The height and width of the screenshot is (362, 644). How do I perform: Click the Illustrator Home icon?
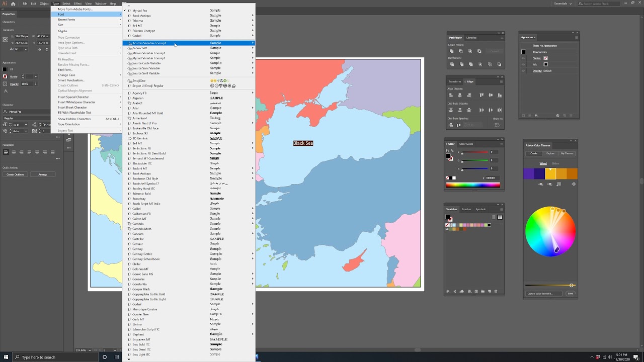point(13,4)
